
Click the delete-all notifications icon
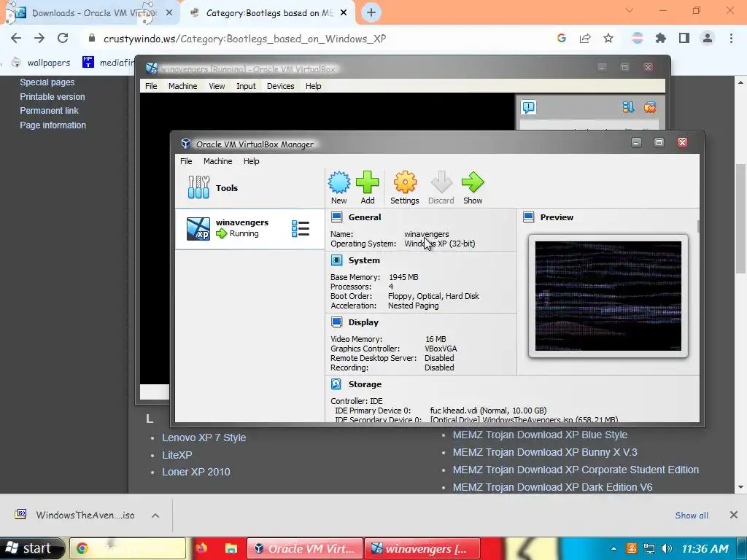[650, 107]
